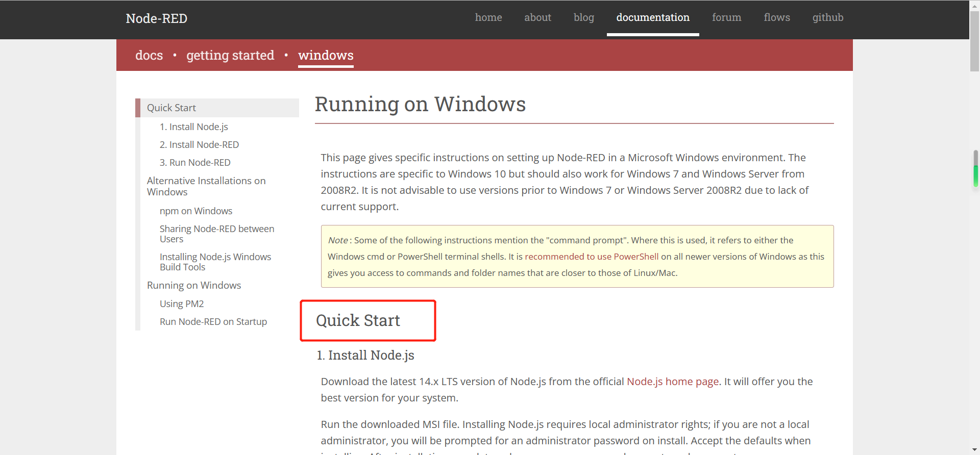This screenshot has width=980, height=455.
Task: Open Installing Node.js Windows Build Tools entry
Action: [x=215, y=262]
